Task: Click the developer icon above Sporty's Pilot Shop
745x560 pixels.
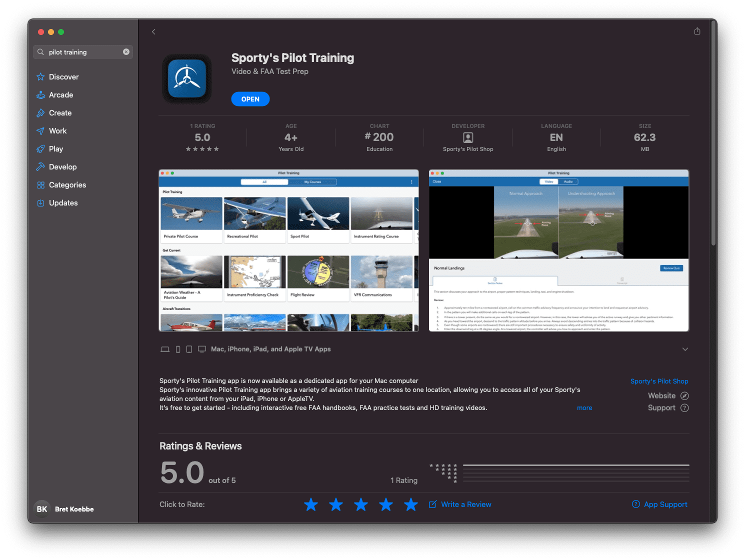Action: 468,137
